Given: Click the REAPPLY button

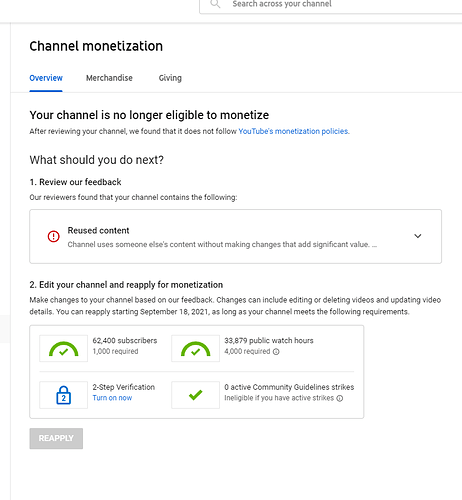Looking at the screenshot, I should pos(56,438).
